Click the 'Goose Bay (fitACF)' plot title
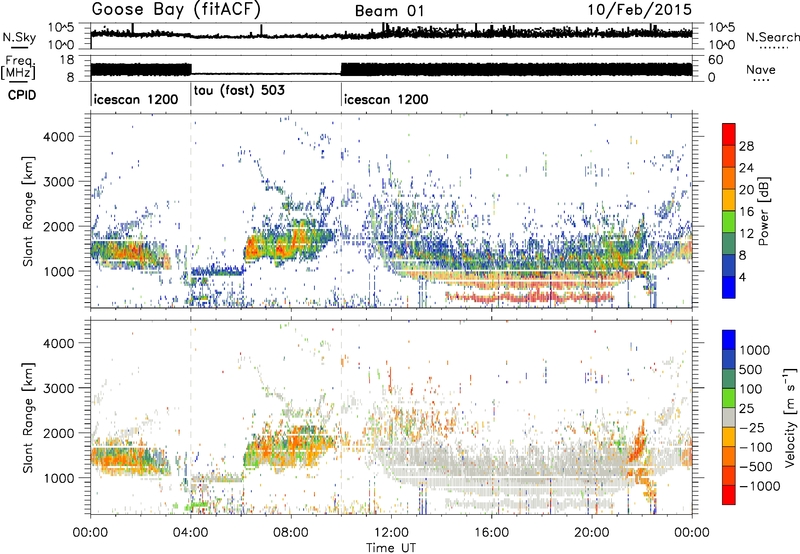The image size is (800, 554). pos(176,10)
